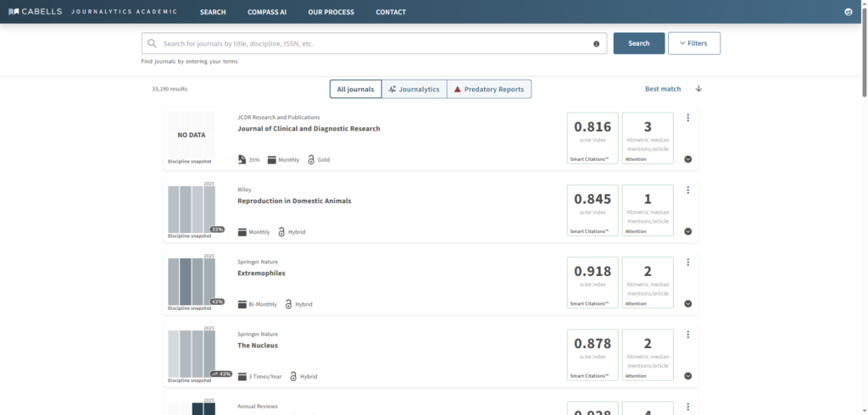Image resolution: width=868 pixels, height=415 pixels.
Task: Expand the Filters dropdown
Action: (x=693, y=43)
